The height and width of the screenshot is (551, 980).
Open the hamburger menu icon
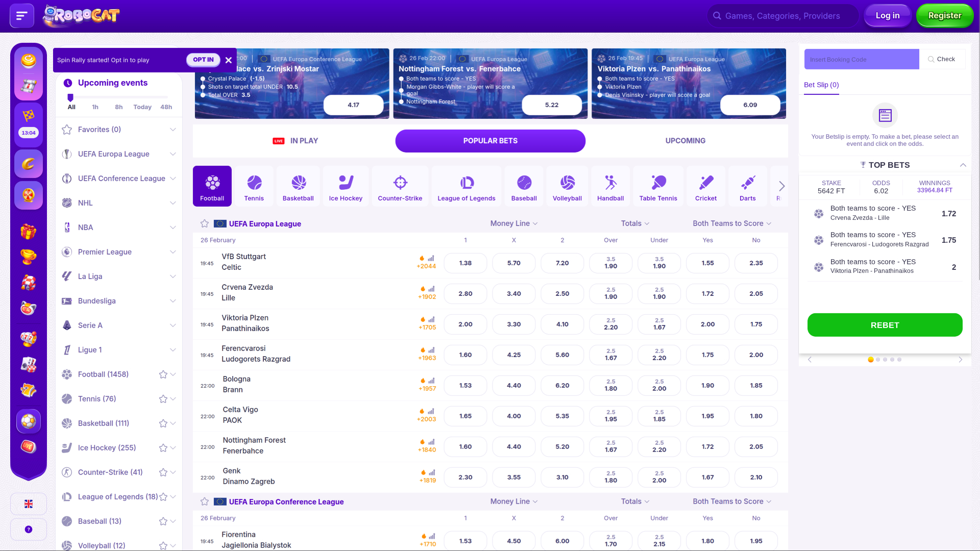(x=21, y=16)
